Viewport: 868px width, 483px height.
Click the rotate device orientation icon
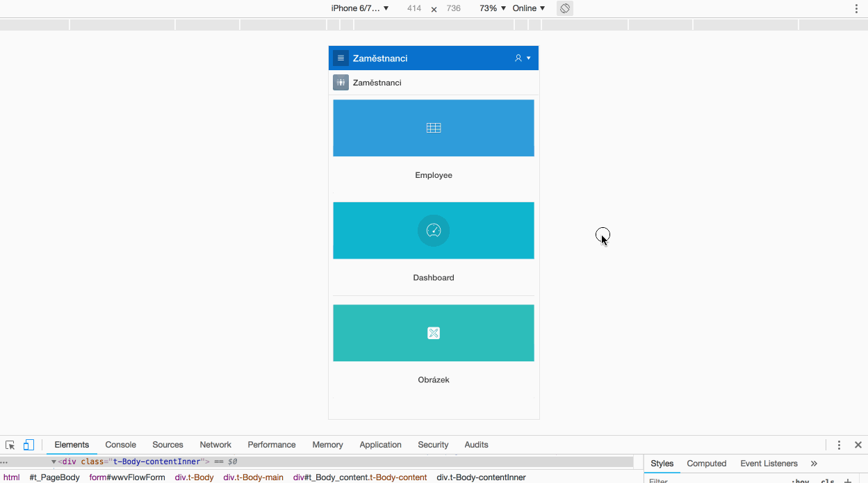[565, 8]
